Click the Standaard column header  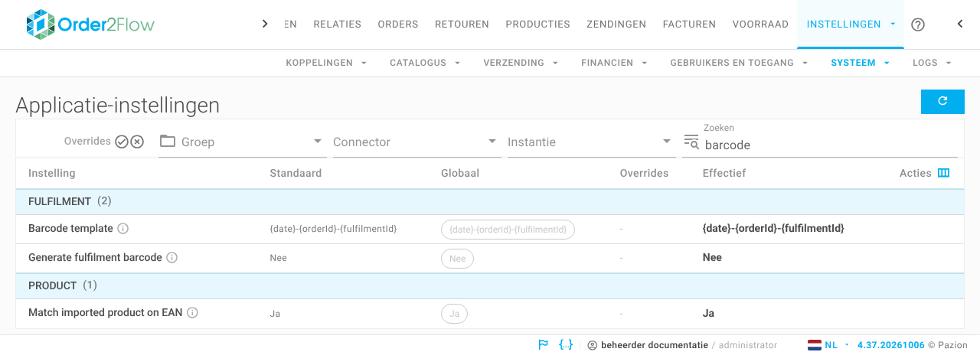click(x=296, y=173)
